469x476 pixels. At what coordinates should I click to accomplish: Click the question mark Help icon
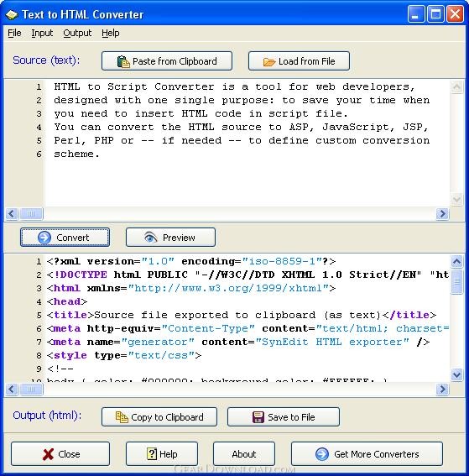[x=152, y=454]
